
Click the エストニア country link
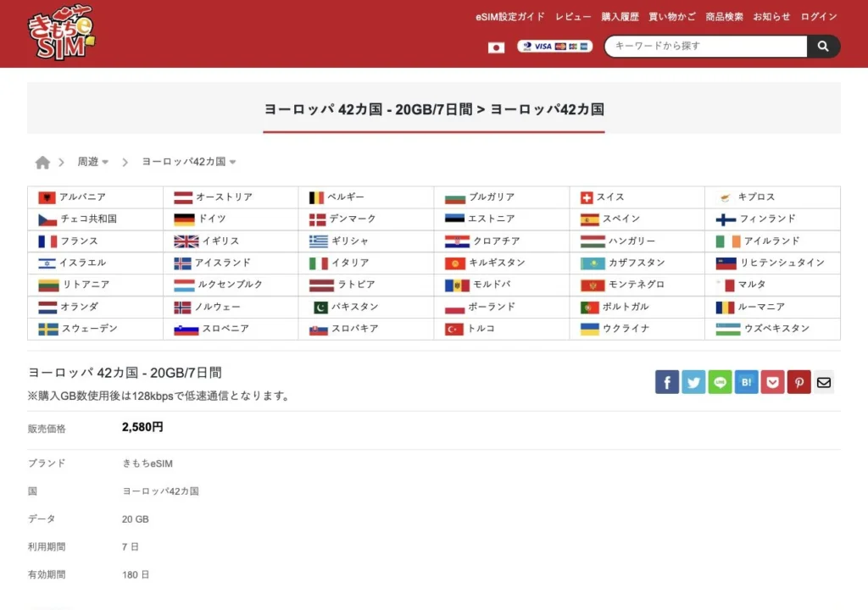pyautogui.click(x=492, y=219)
